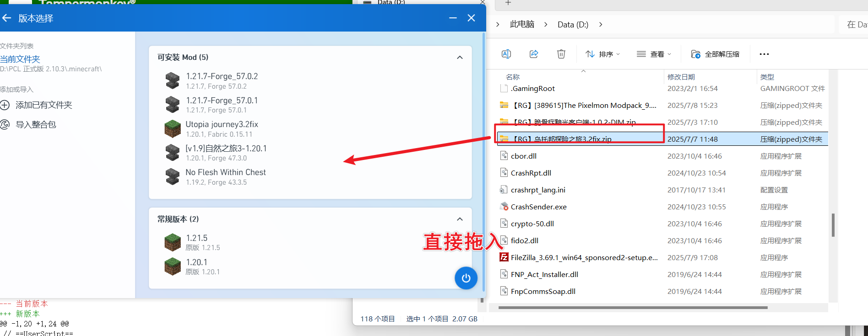Click the anvil icon of 1.21.7-Forge_57.0.1
This screenshot has height=336, width=868.
pyautogui.click(x=173, y=105)
